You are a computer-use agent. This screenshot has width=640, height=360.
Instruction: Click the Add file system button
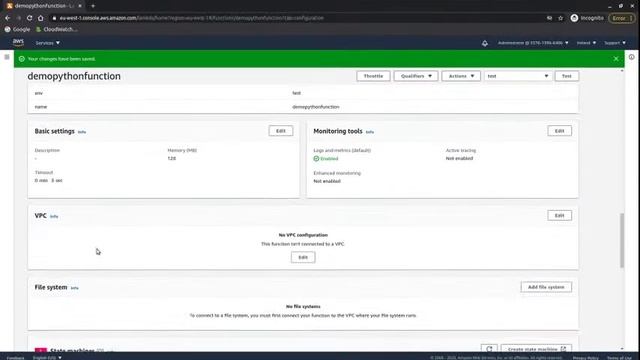click(546, 287)
